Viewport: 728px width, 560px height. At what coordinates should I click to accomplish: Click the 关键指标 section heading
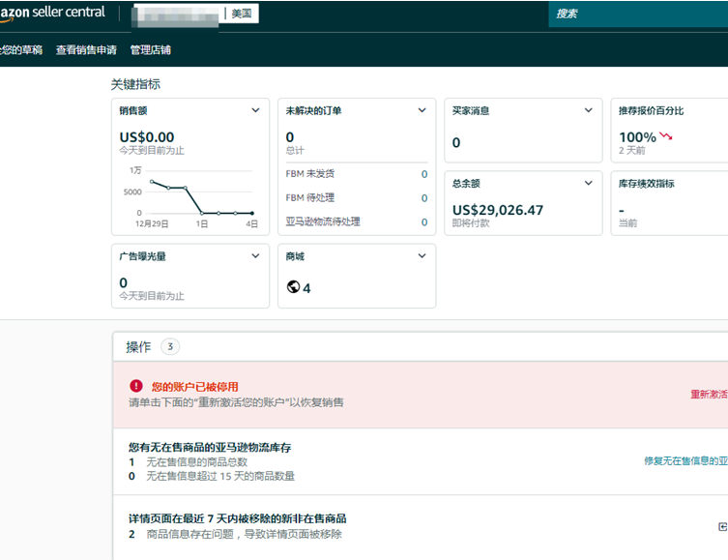[135, 84]
